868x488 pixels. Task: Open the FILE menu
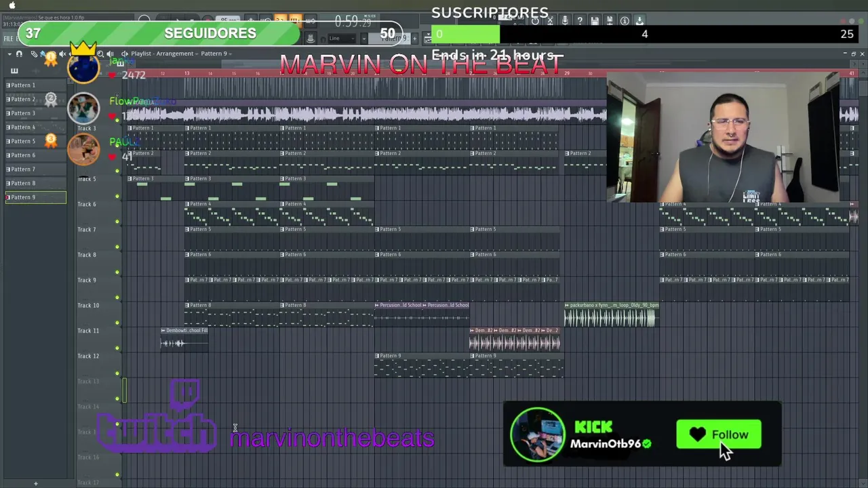pyautogui.click(x=9, y=38)
